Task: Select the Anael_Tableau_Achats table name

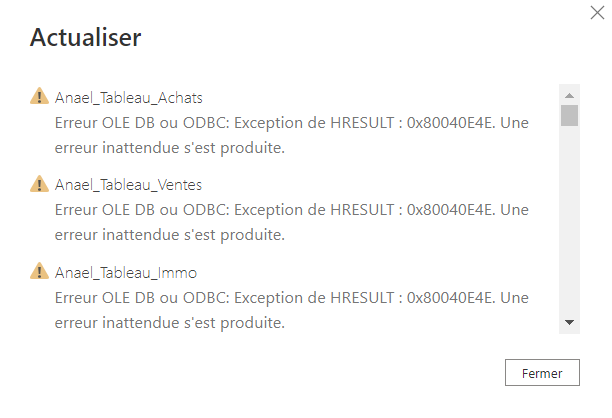Action: point(128,98)
